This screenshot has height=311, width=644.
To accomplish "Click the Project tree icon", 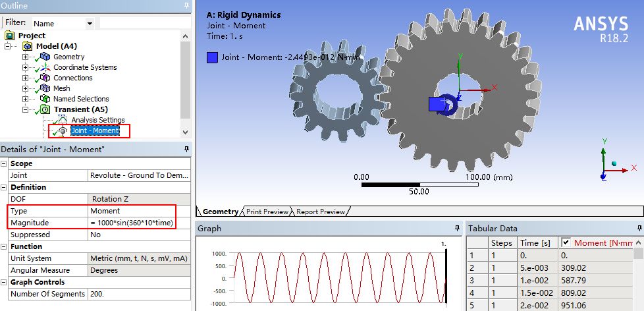I will (10, 36).
